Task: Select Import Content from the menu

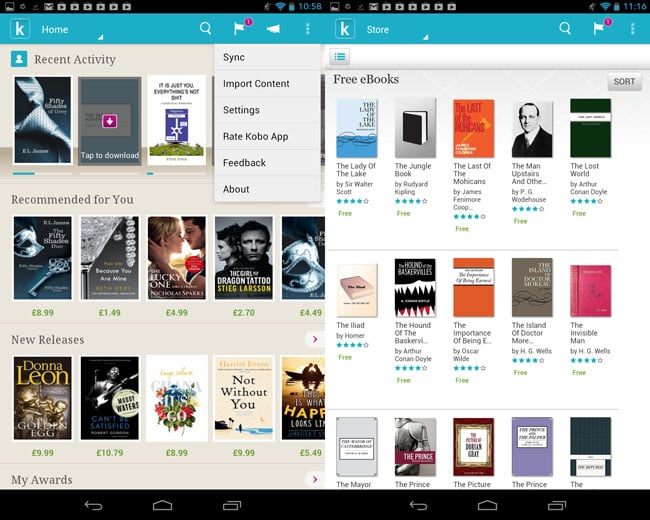Action: [x=267, y=83]
